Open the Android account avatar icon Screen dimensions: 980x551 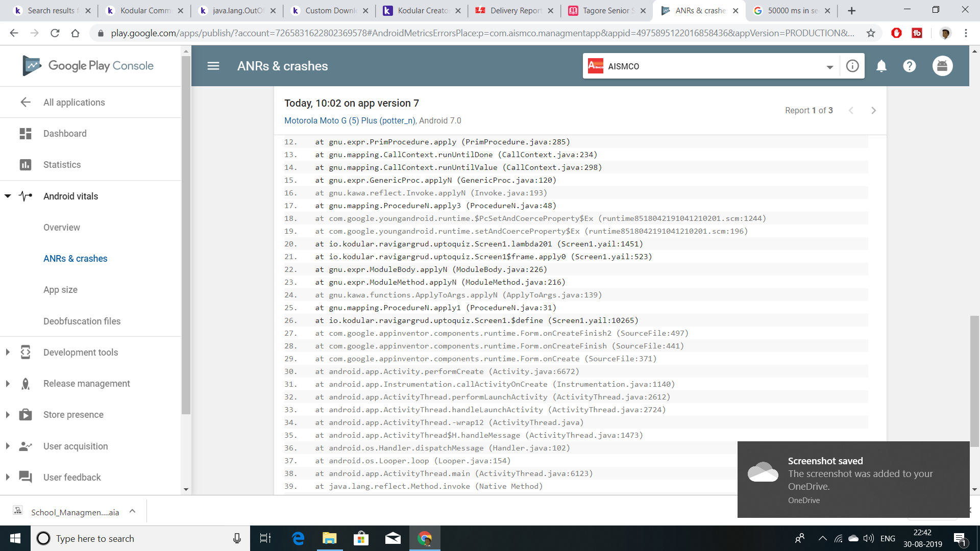coord(942,66)
